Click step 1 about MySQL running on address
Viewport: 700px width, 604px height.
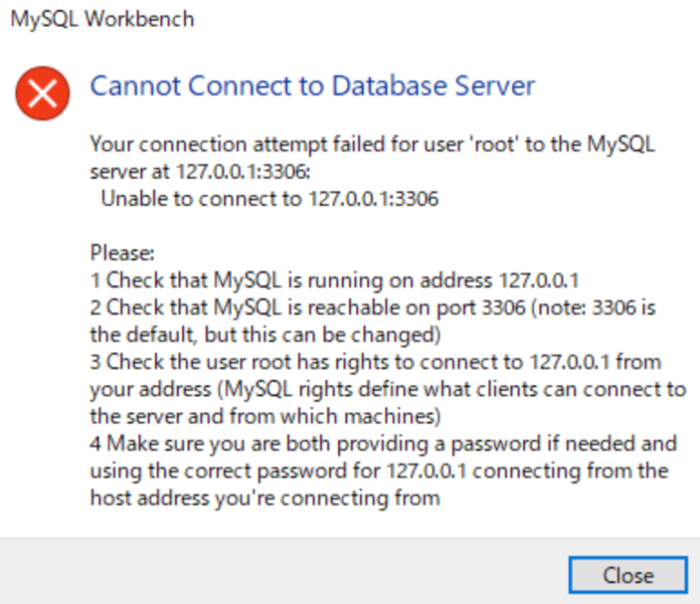335,281
